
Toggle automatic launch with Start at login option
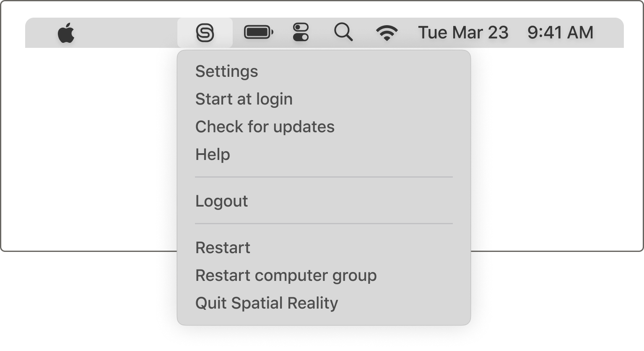coord(244,99)
